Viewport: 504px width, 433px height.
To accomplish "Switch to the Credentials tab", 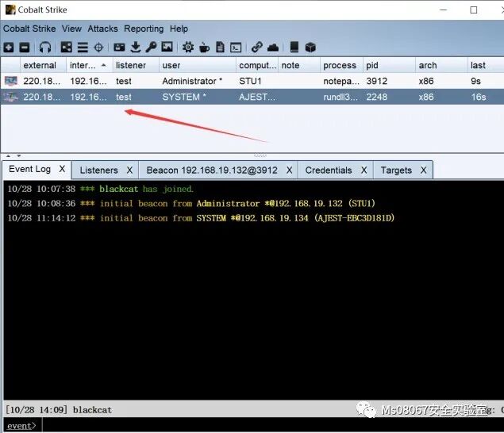I will [329, 171].
